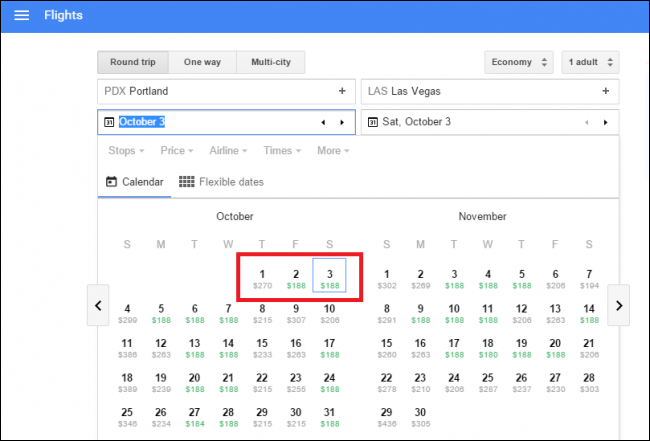The height and width of the screenshot is (441, 650).
Task: Select October 2 priced $188
Action: [296, 279]
